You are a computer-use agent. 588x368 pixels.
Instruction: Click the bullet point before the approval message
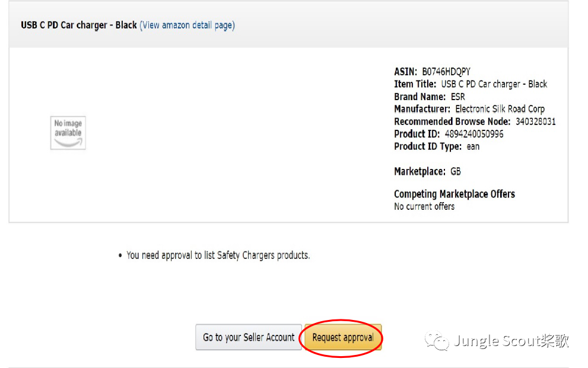pos(120,255)
